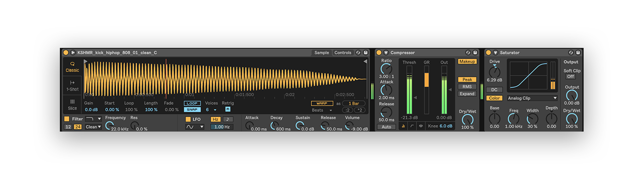Viewport: 644px width, 184px height.
Task: Select Slice playback mode
Action: (x=72, y=104)
